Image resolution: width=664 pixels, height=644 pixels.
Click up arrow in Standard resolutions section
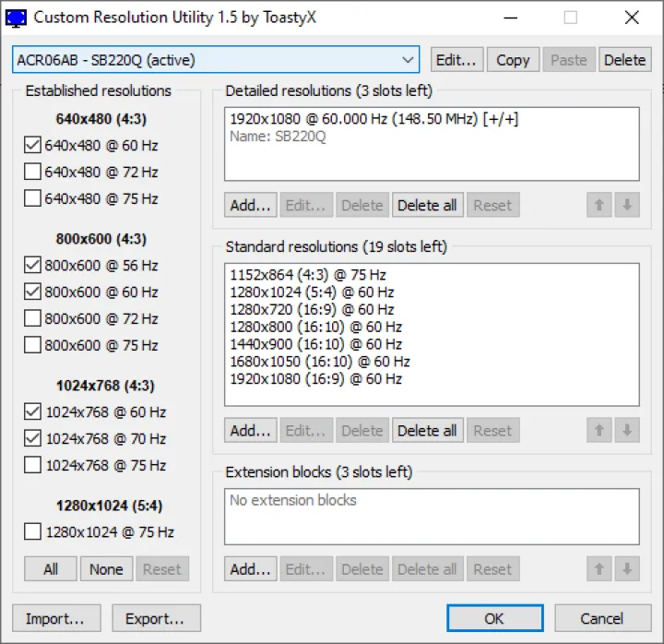click(x=599, y=430)
